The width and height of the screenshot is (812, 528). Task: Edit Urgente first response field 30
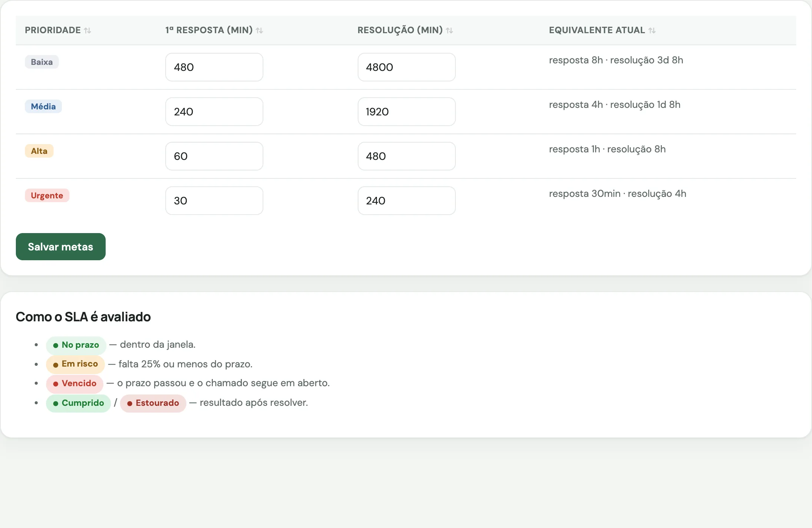(x=214, y=201)
